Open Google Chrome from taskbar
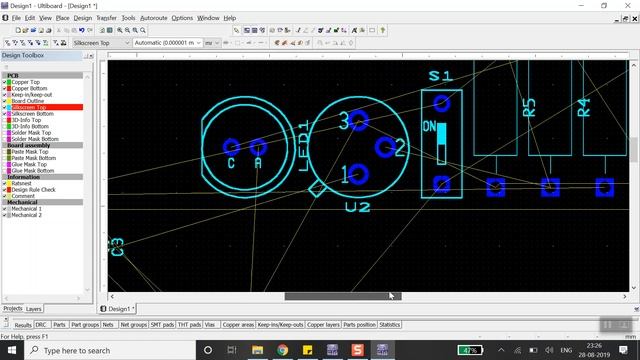Viewport: 640px width, 360px height. pyautogui.click(x=282, y=350)
